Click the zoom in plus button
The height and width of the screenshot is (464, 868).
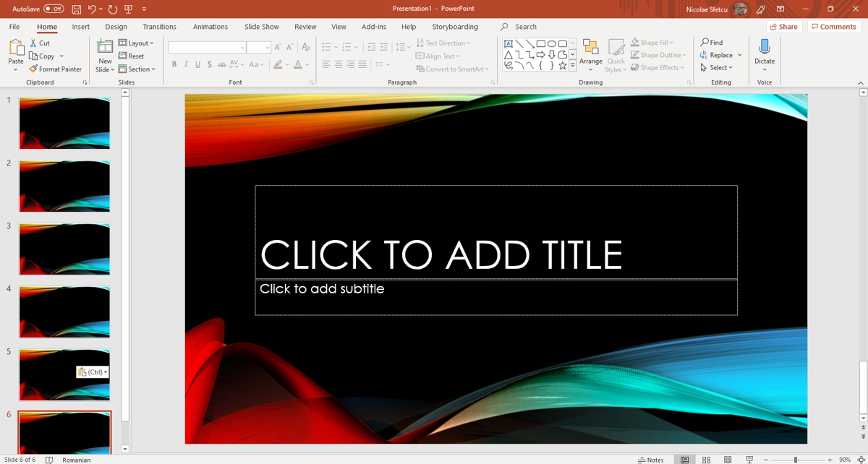(x=830, y=460)
